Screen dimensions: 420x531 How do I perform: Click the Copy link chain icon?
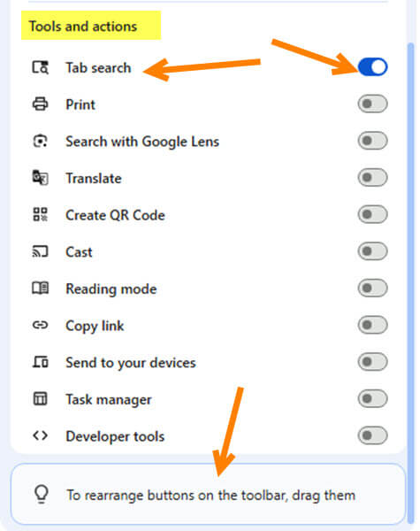coord(41,325)
